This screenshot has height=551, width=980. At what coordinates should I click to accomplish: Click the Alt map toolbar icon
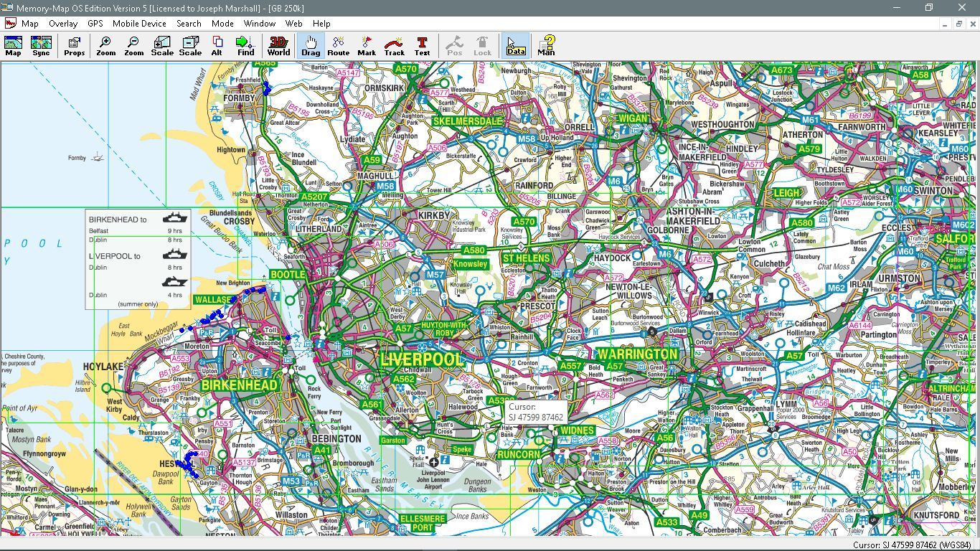point(217,46)
